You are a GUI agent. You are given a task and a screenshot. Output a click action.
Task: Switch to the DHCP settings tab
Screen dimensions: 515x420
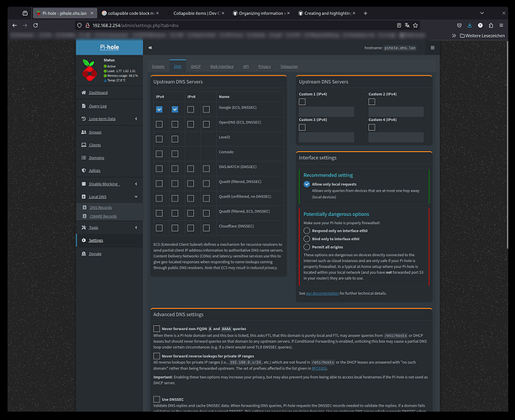[x=195, y=66]
